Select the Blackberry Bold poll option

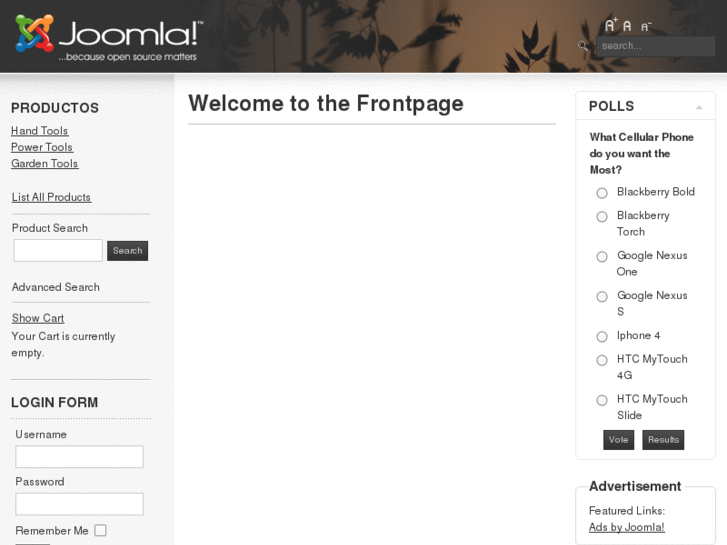point(602,193)
